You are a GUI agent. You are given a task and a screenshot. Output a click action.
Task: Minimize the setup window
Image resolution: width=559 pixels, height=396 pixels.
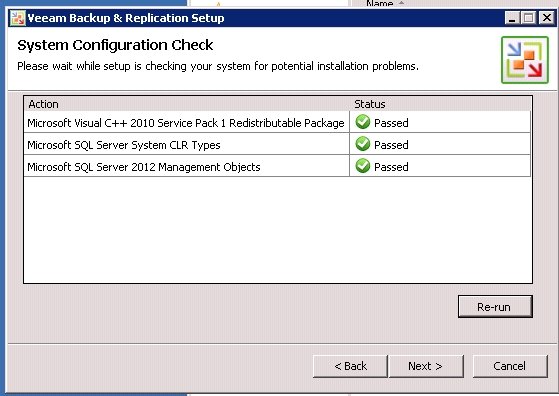[512, 18]
